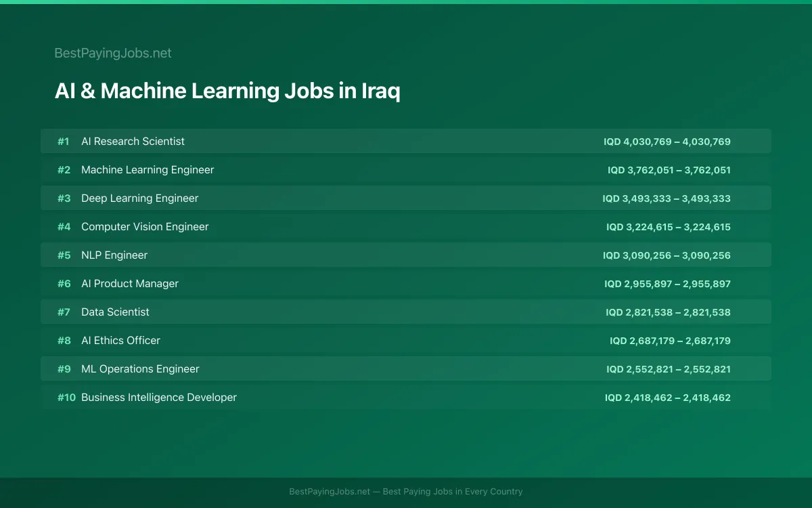Image resolution: width=812 pixels, height=508 pixels.
Task: Click salary IQD 3,493,333 – 3,493,333
Action: point(667,198)
